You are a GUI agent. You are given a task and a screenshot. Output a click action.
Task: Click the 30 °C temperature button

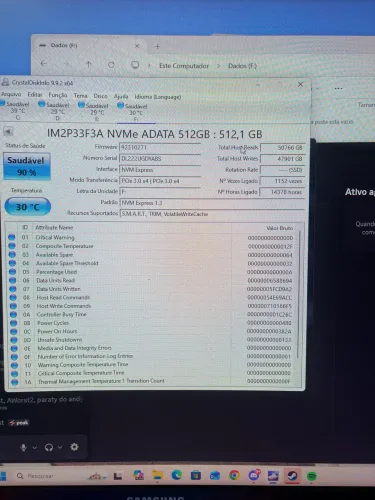(x=28, y=207)
